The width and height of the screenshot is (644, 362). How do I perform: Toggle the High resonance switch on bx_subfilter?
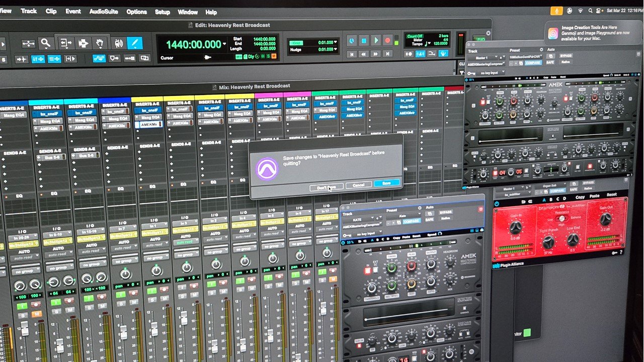point(562,219)
